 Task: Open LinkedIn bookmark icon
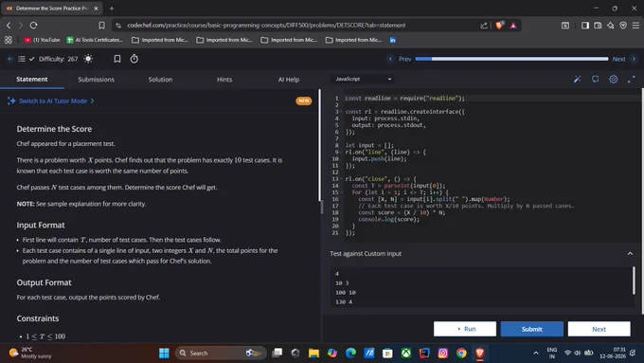(x=393, y=40)
